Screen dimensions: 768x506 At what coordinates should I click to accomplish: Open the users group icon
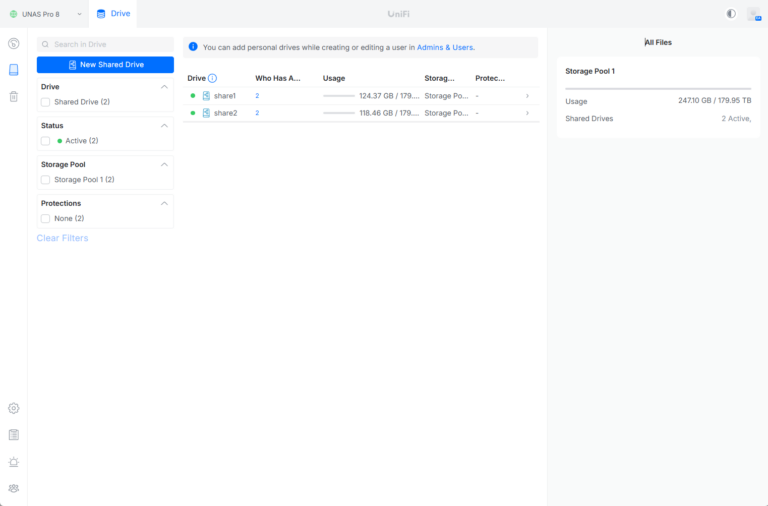tap(14, 488)
